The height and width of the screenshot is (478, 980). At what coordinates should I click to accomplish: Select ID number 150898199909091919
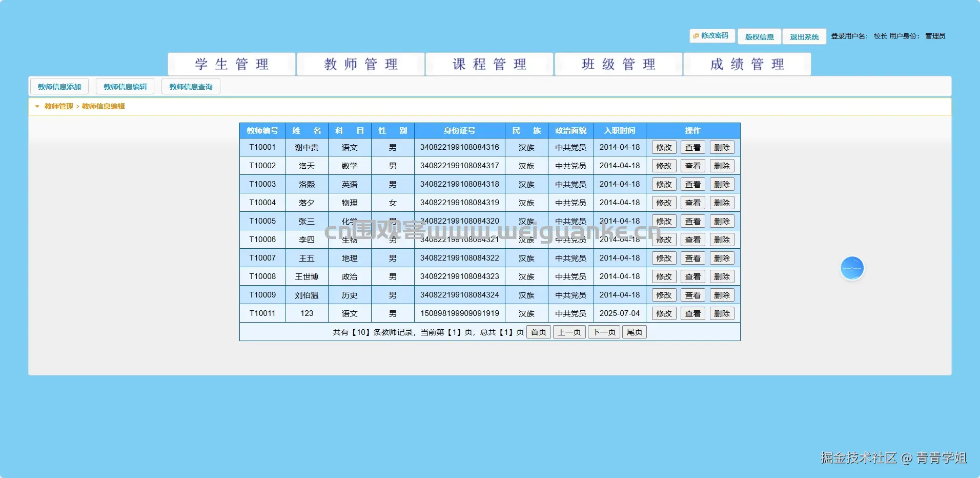point(460,313)
